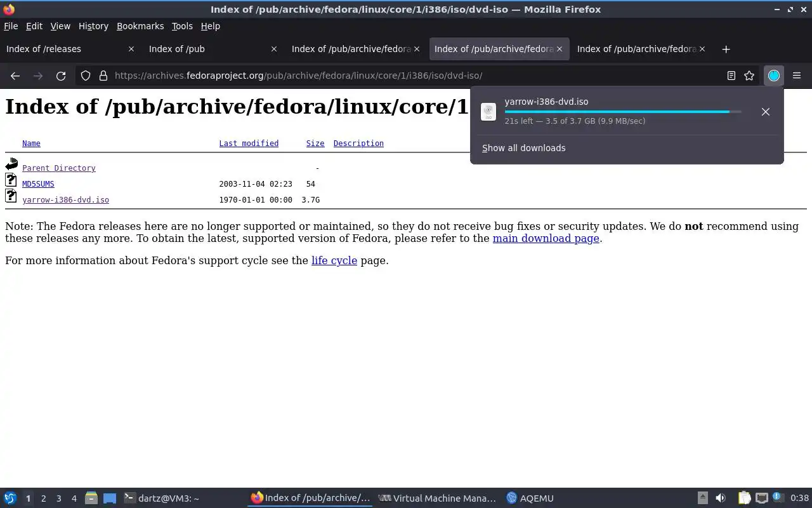Switch to workspace 4 in the pager
Viewport: 812px width, 508px height.
coord(74,498)
